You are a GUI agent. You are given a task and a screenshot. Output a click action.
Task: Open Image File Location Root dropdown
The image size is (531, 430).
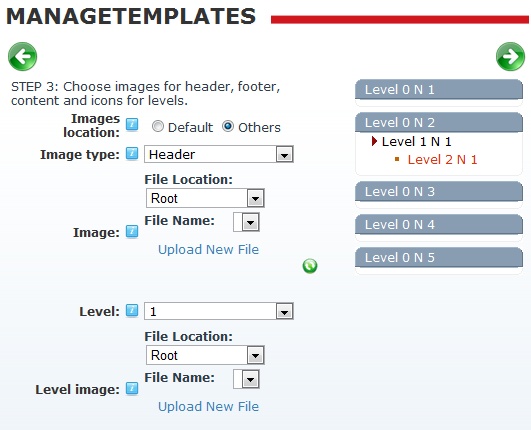point(205,198)
